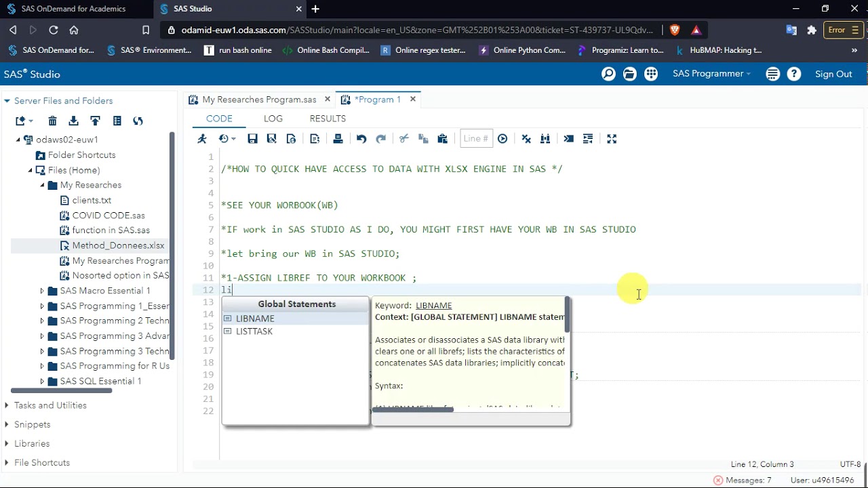Viewport: 868px width, 488px height.
Task: Close the My Researches Program.sas tab
Action: click(x=328, y=100)
